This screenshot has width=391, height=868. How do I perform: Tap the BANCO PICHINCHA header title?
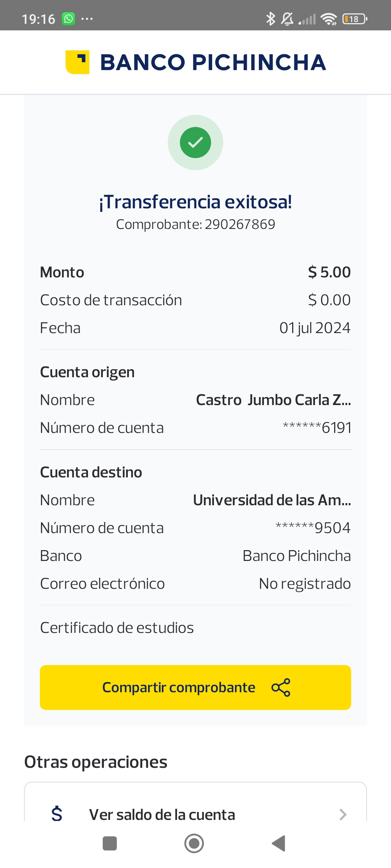(x=213, y=62)
